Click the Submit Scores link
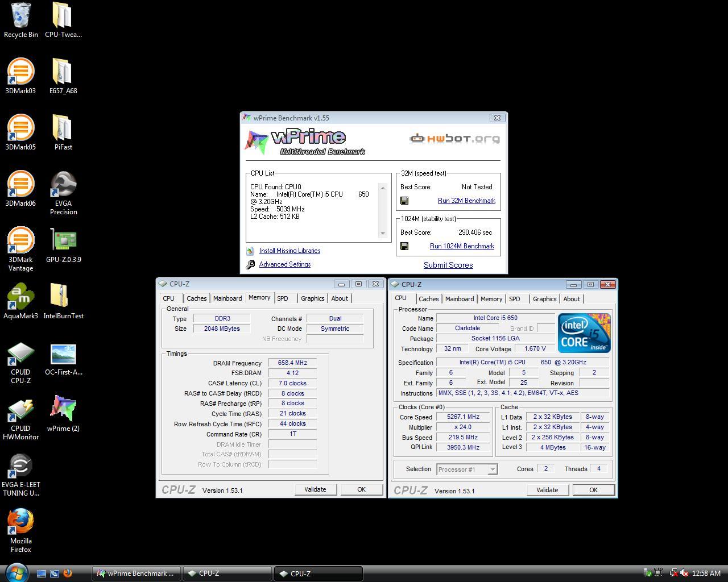The height and width of the screenshot is (582, 728). 448,265
